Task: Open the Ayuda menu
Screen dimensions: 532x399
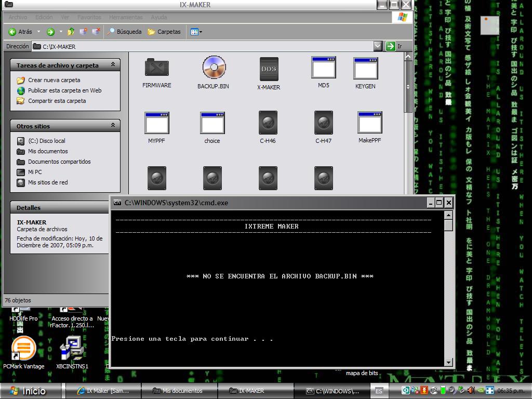Action: [x=159, y=17]
